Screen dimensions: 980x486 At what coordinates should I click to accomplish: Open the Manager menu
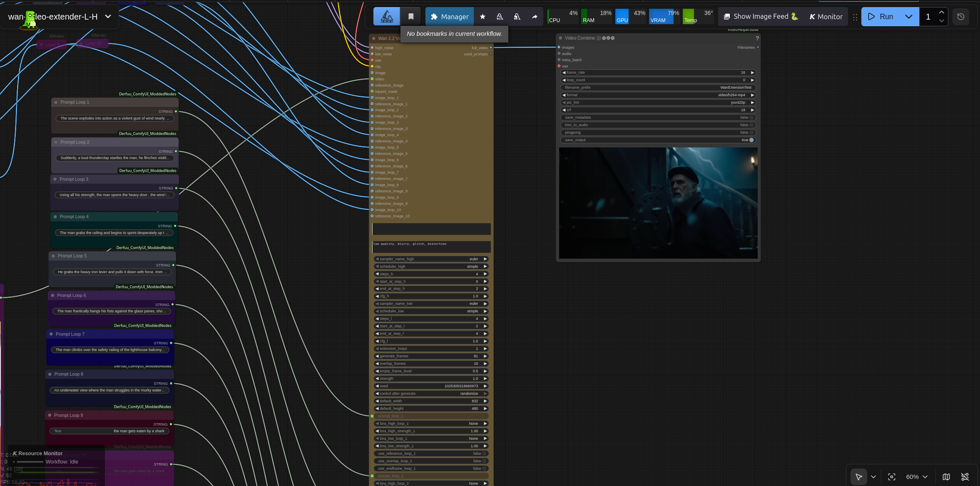click(x=450, y=17)
